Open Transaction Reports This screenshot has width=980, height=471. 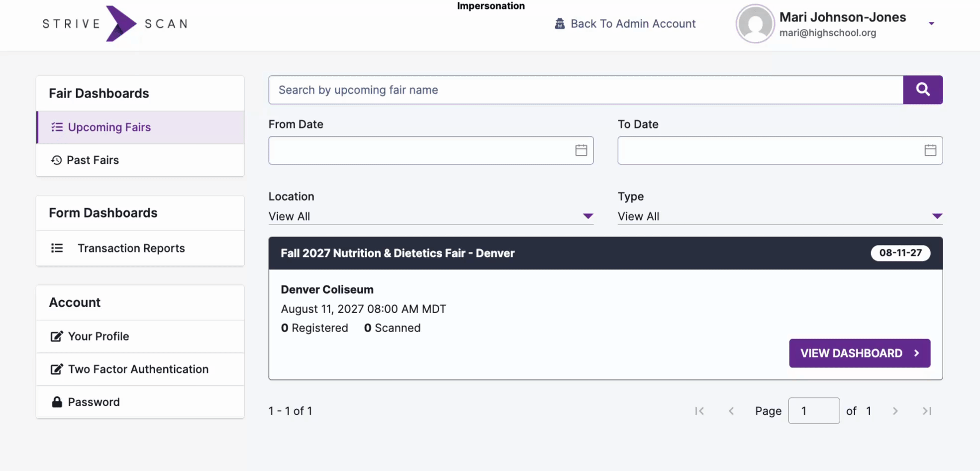pos(140,248)
